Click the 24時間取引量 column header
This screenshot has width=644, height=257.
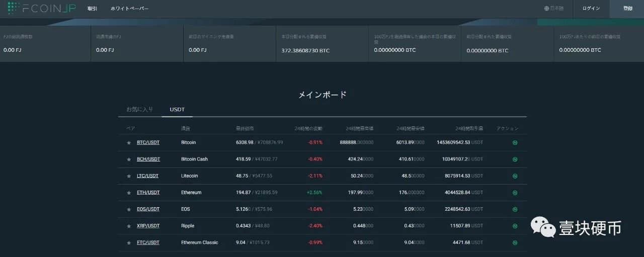469,129
